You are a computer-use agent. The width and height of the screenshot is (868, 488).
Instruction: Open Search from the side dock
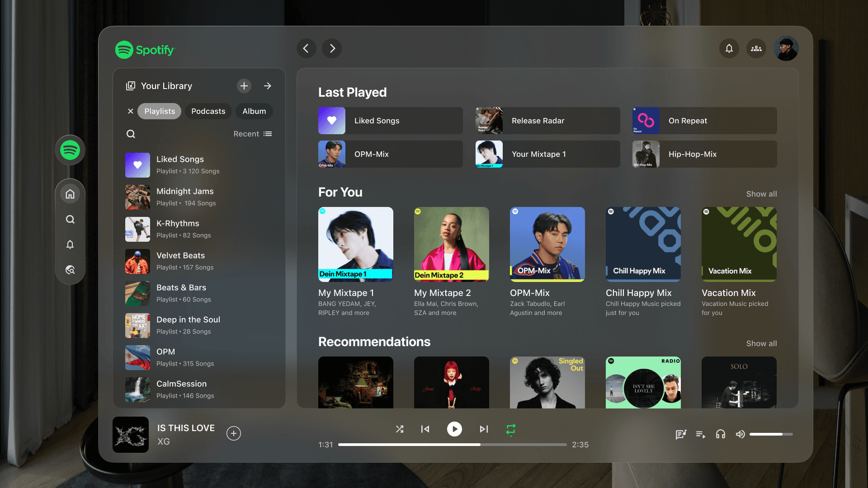coord(70,219)
